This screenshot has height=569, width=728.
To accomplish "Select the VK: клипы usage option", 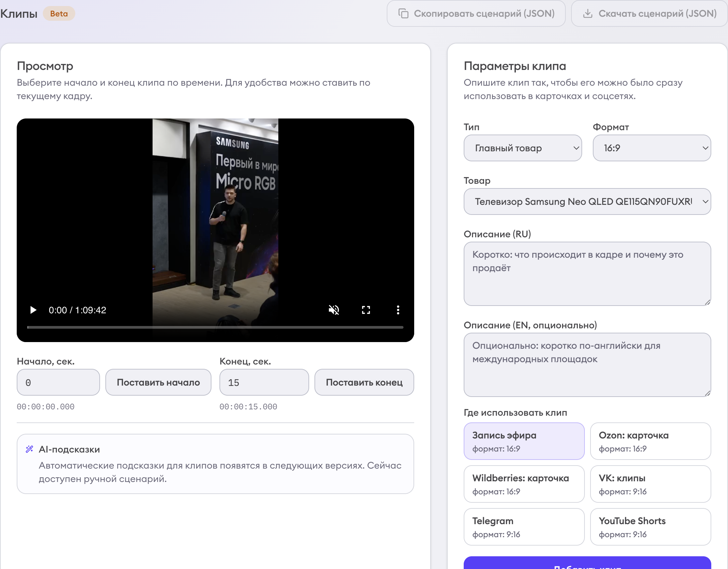I will pyautogui.click(x=650, y=484).
